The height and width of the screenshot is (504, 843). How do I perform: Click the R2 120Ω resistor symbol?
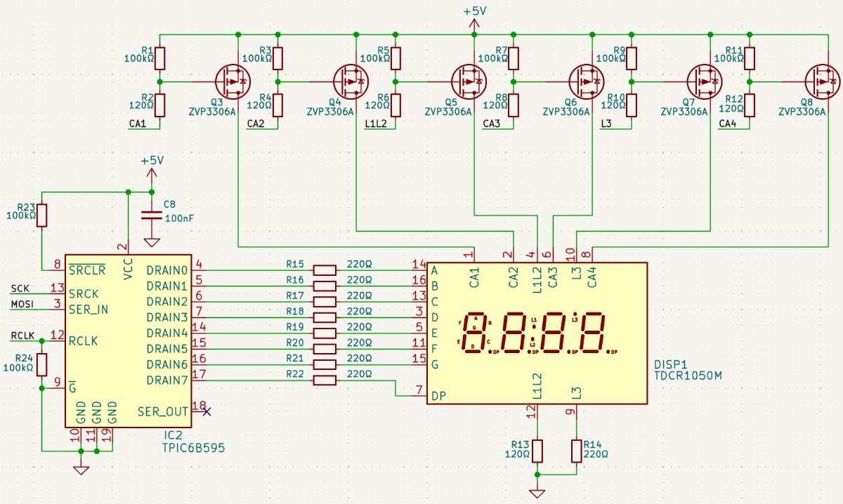[x=160, y=105]
